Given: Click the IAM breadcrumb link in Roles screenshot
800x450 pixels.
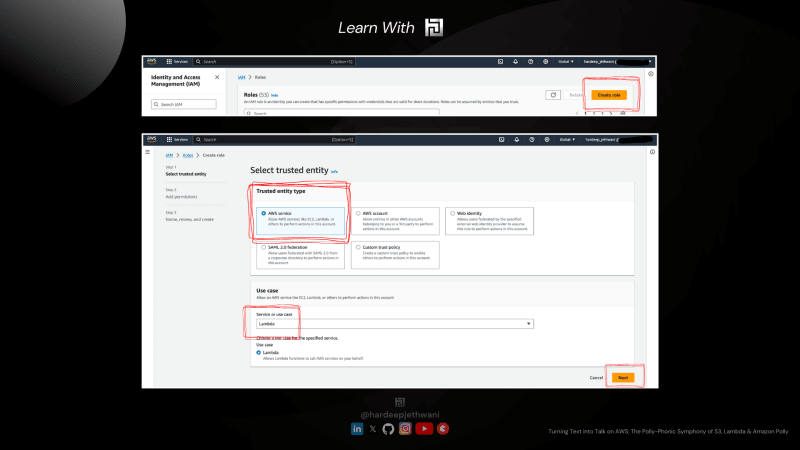Looking at the screenshot, I should click(241, 77).
